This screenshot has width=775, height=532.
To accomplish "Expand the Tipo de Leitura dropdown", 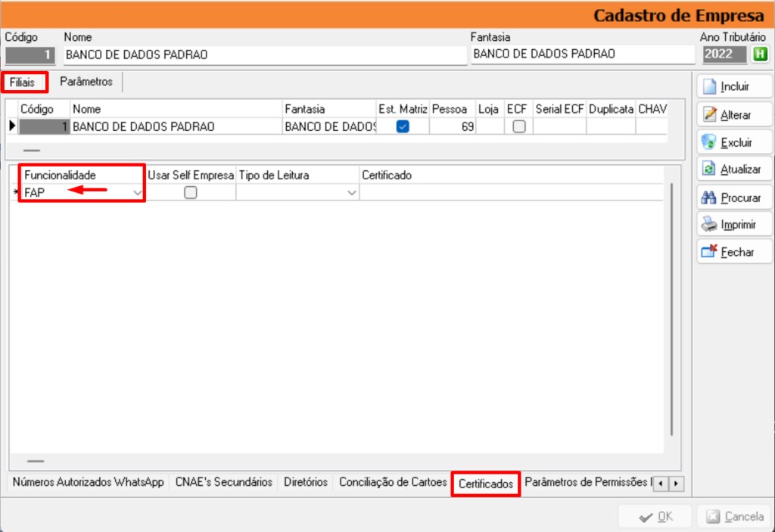I will 351,194.
